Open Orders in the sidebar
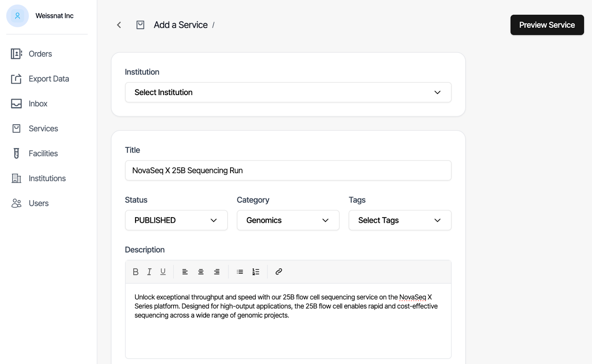592x364 pixels. coord(40,54)
